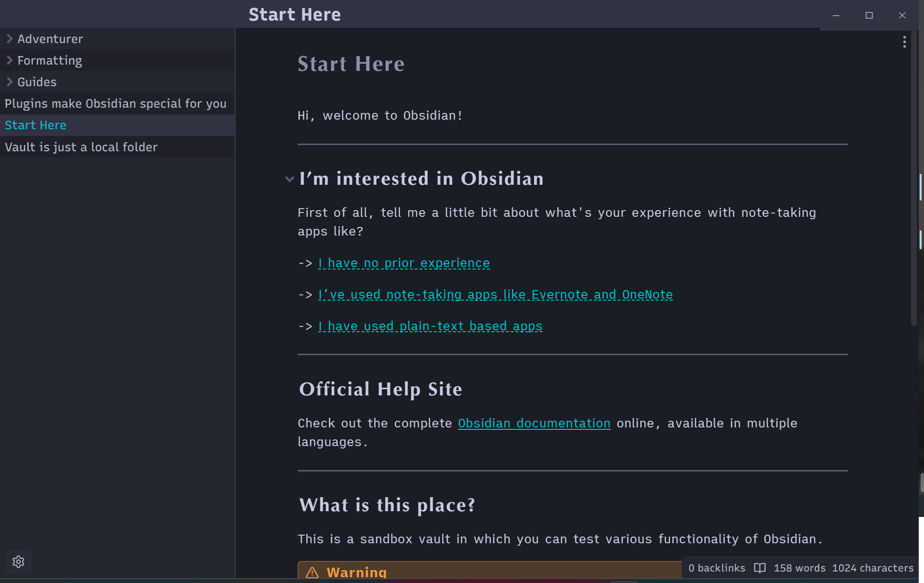Follow the "I have no prior experience" link

pos(404,263)
